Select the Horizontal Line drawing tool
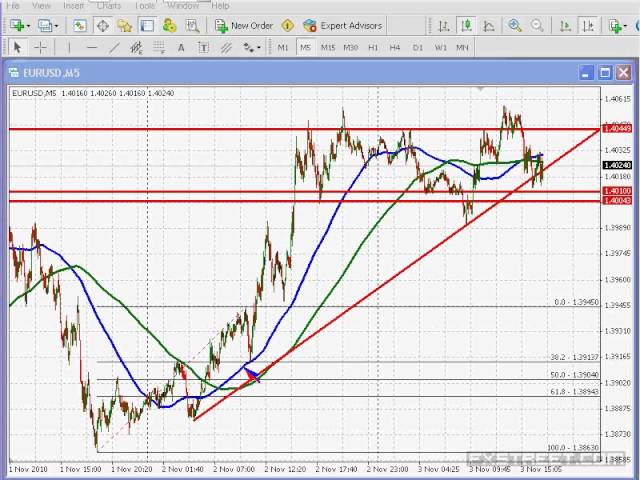The height and width of the screenshot is (480, 640). (91, 48)
